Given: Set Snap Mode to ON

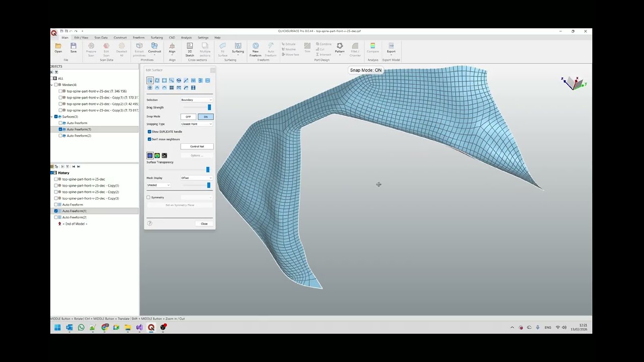Looking at the screenshot, I should pyautogui.click(x=205, y=117).
